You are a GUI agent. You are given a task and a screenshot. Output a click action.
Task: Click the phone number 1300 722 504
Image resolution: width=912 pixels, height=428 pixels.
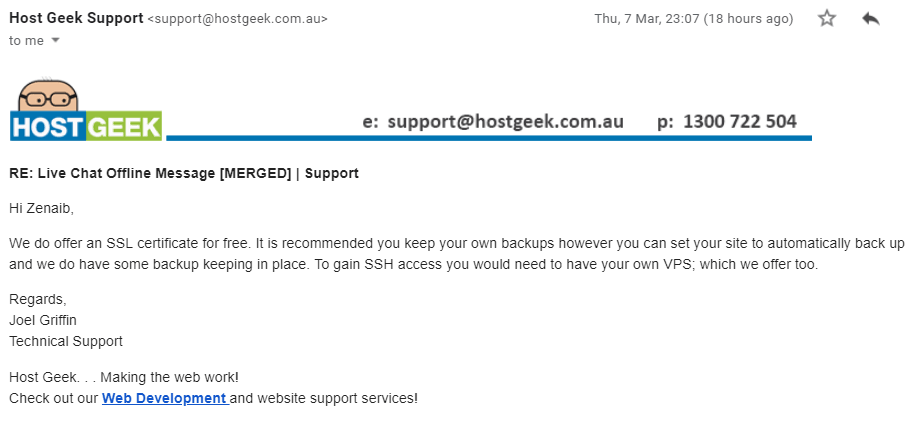point(740,122)
